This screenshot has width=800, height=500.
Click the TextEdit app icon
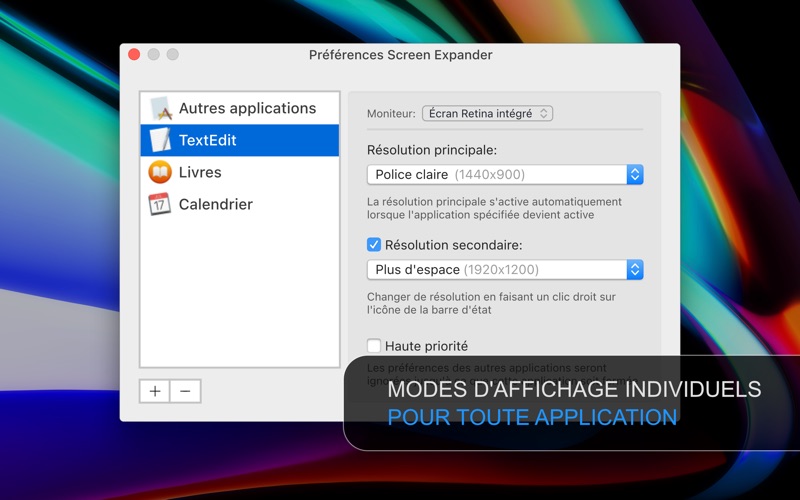(160, 140)
